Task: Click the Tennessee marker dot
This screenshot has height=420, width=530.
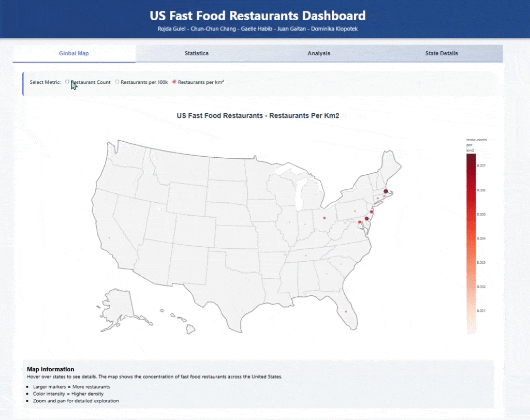Action: click(x=306, y=256)
